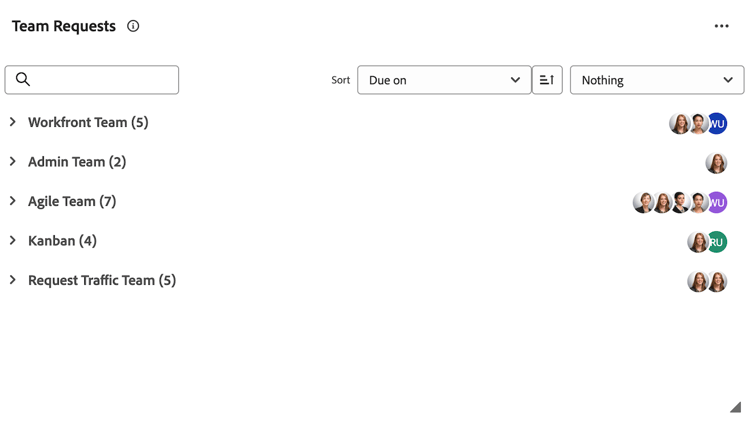
Task: Click the purple WU avatar on Agile Team
Action: (716, 202)
